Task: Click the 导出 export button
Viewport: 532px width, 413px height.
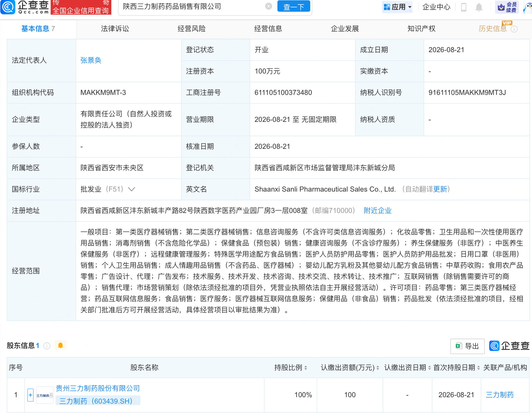Action: (467, 346)
